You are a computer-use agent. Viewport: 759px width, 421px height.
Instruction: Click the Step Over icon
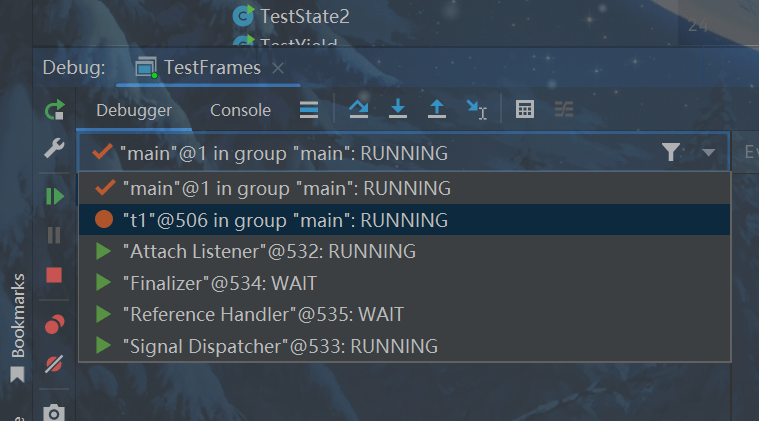(x=359, y=110)
